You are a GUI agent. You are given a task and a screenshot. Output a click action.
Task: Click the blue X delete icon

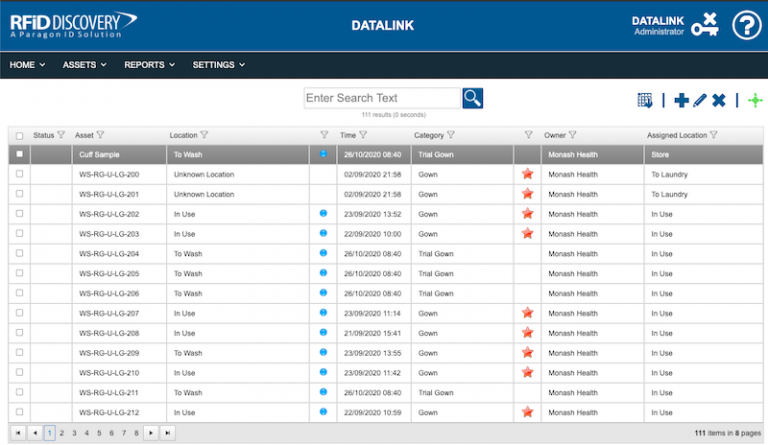pos(718,100)
